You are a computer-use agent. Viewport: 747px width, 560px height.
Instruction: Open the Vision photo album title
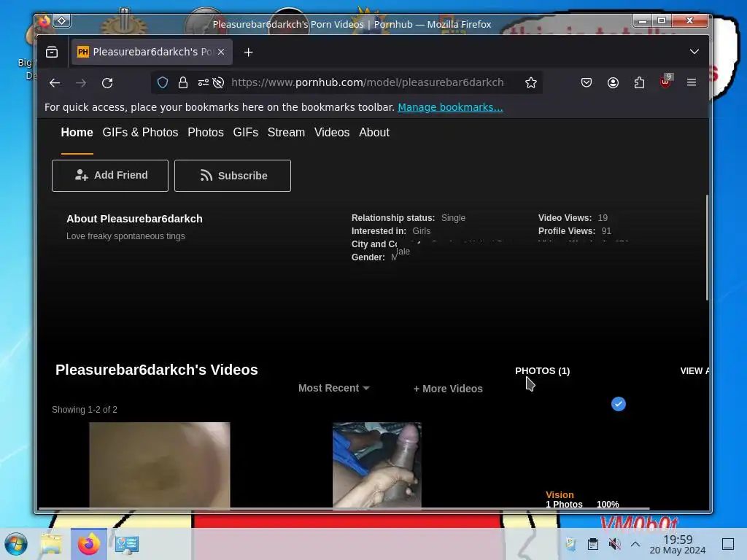560,495
